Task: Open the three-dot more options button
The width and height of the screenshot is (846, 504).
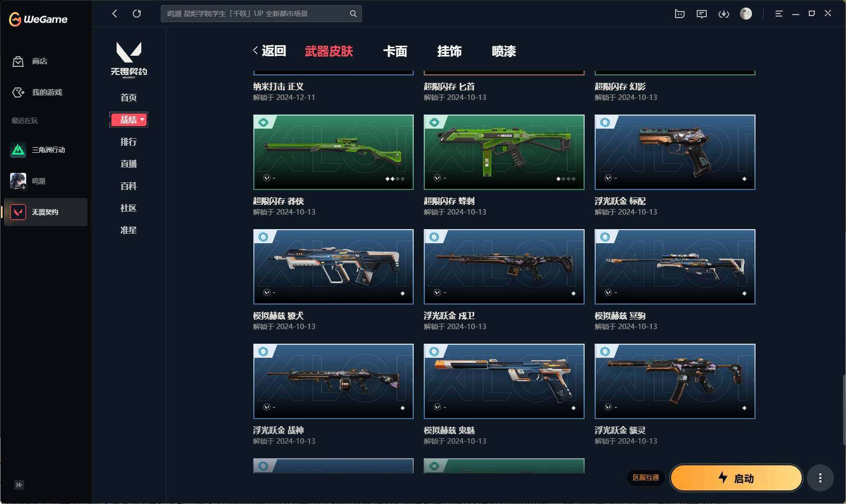Action: 820,478
